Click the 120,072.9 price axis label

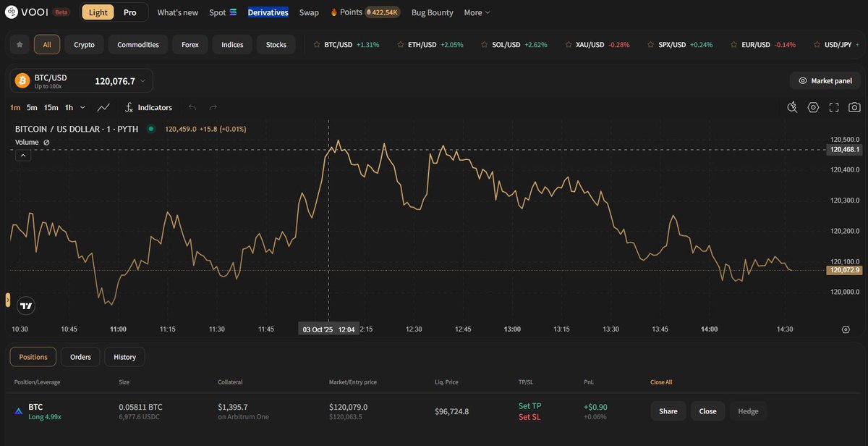coord(844,270)
